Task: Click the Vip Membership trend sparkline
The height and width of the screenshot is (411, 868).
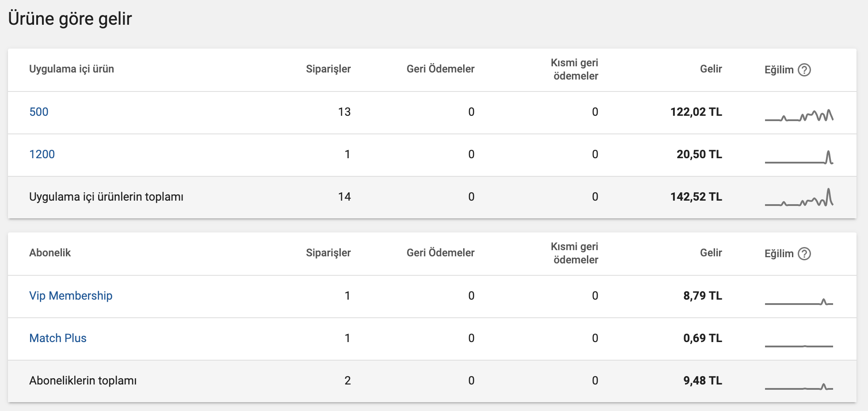Action: 799,301
